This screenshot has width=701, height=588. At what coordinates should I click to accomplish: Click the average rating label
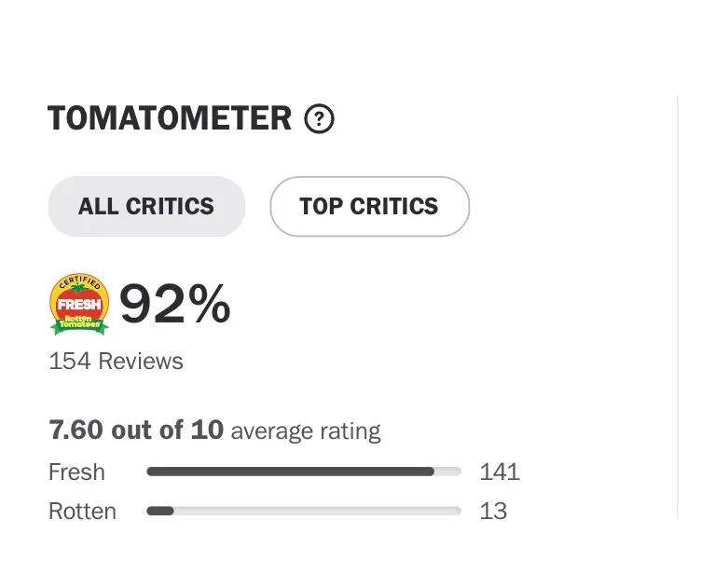[x=306, y=431]
